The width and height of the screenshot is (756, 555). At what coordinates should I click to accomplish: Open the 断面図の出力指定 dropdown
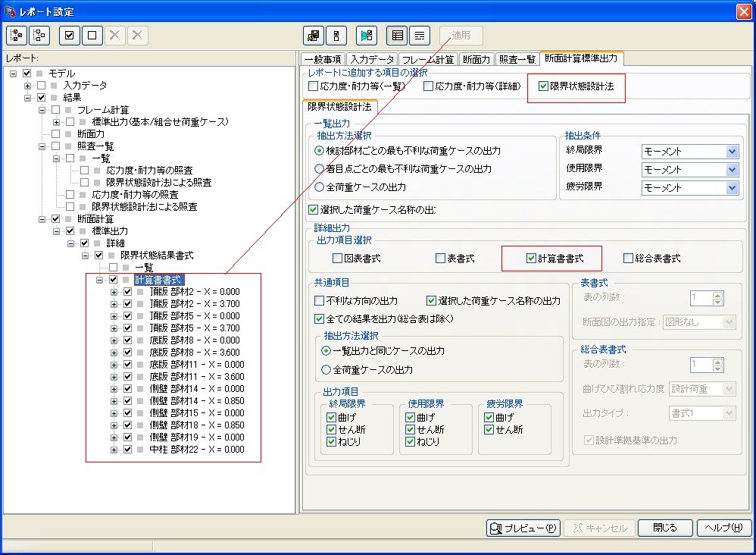click(x=729, y=322)
